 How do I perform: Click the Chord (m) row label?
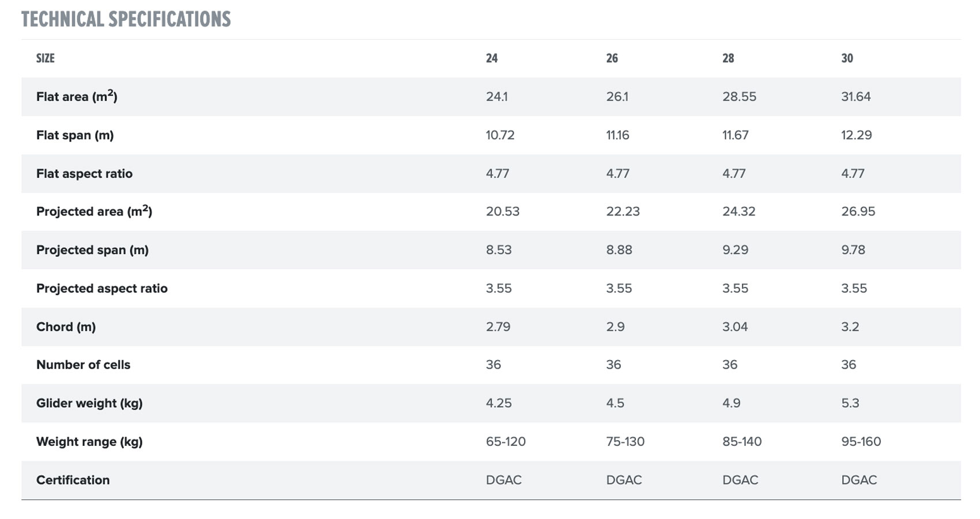[66, 327]
